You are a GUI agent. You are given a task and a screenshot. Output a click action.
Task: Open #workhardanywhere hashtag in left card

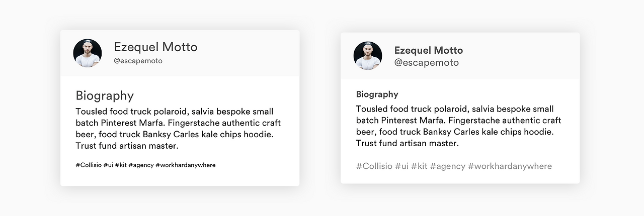click(186, 165)
